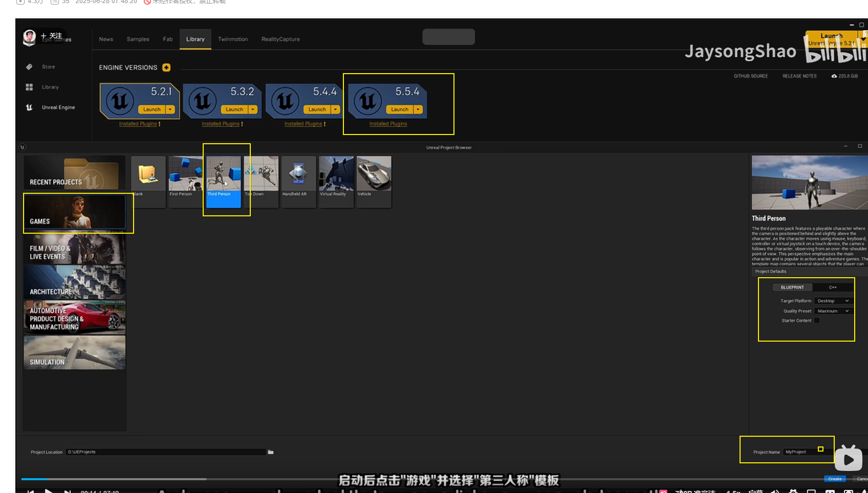Switch to the Library tab
The image size is (868, 493).
pos(196,39)
